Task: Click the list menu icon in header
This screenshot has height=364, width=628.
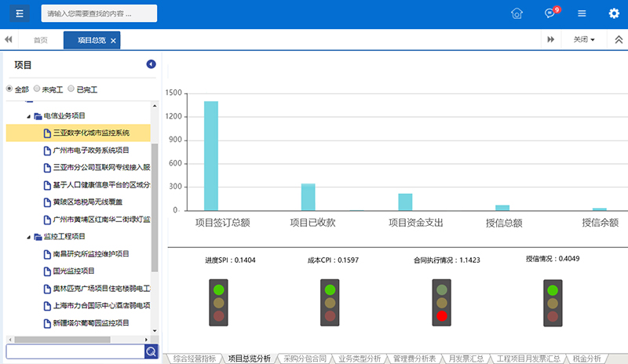Action: tap(582, 13)
